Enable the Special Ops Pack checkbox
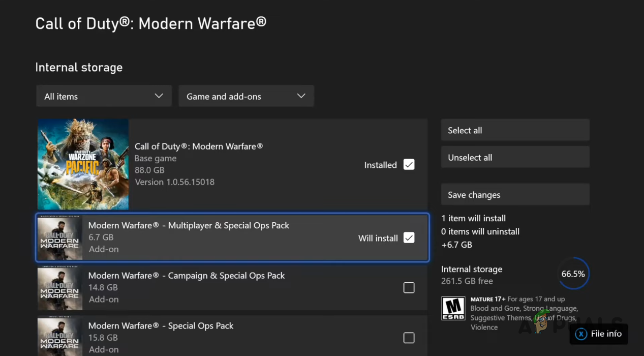Image resolution: width=644 pixels, height=356 pixels. [x=409, y=338]
